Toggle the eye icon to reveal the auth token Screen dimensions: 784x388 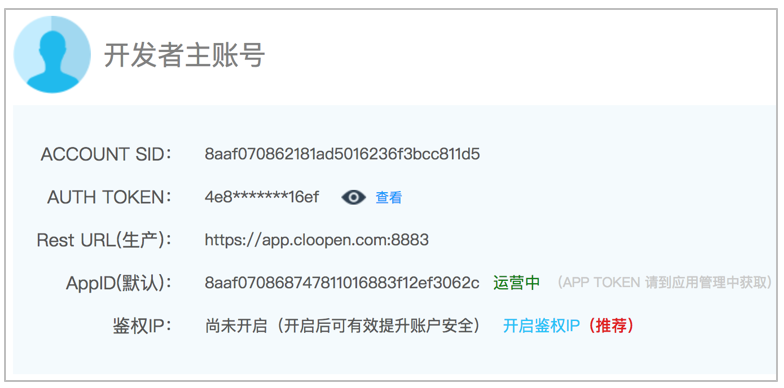(354, 198)
